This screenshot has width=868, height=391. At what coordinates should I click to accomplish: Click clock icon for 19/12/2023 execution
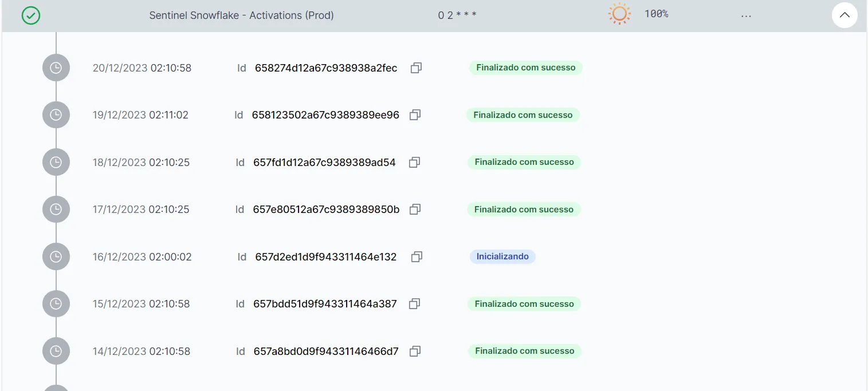pos(56,115)
